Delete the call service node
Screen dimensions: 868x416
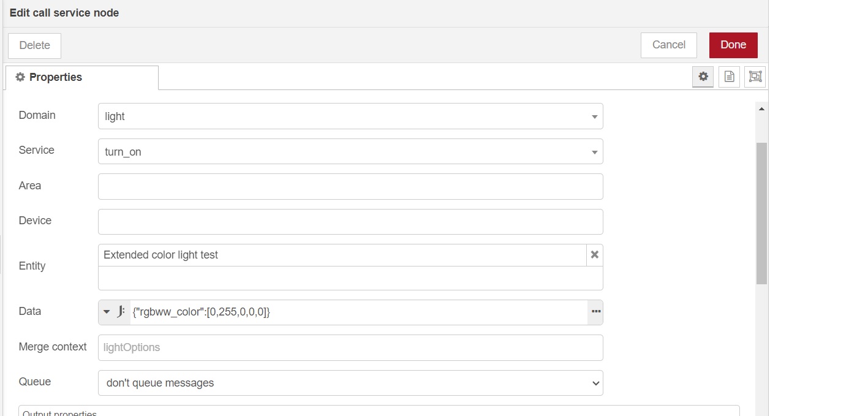pyautogui.click(x=34, y=45)
